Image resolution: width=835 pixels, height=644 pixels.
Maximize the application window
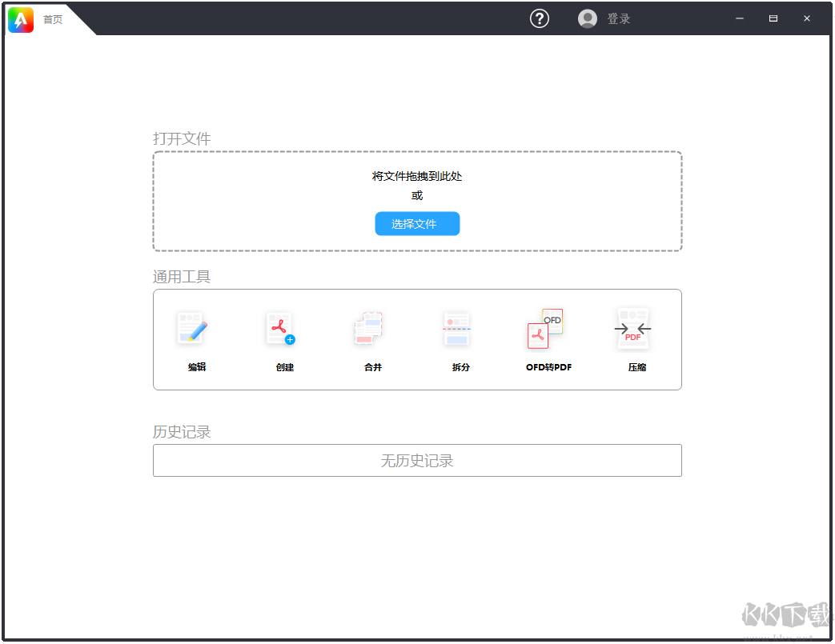[x=773, y=18]
